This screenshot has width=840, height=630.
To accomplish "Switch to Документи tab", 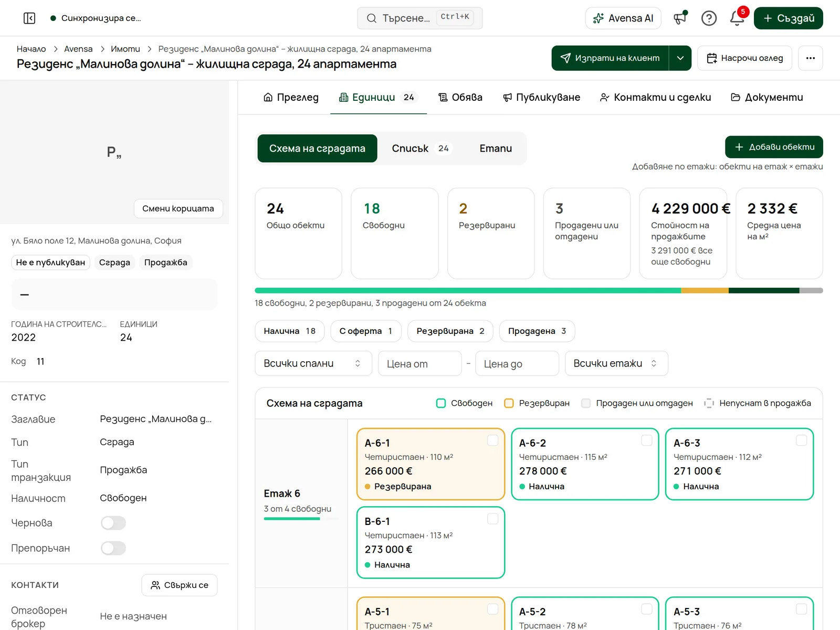I will [766, 97].
